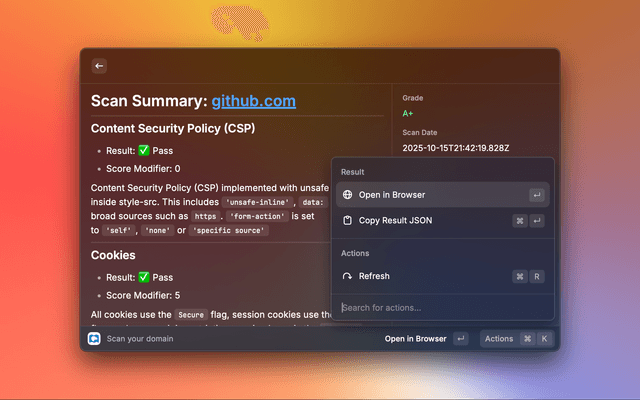Click the A+ grade value
Viewport: 640px width, 400px height.
tap(408, 114)
